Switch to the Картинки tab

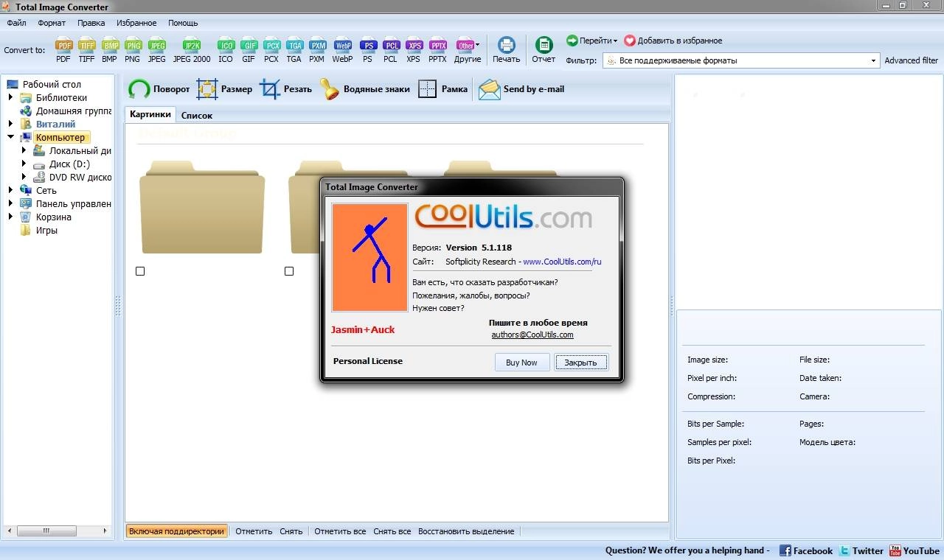click(150, 114)
